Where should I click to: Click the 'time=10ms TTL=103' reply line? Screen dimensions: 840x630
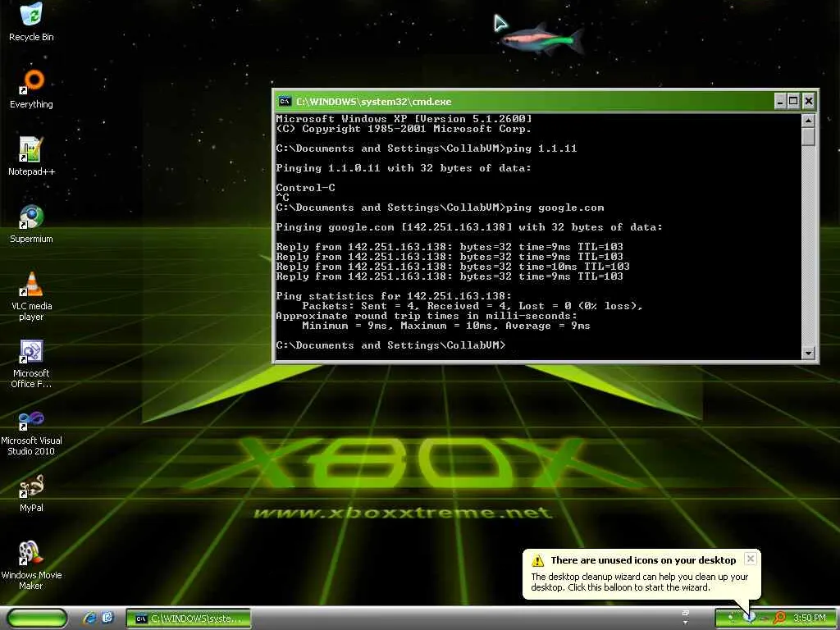pos(453,267)
